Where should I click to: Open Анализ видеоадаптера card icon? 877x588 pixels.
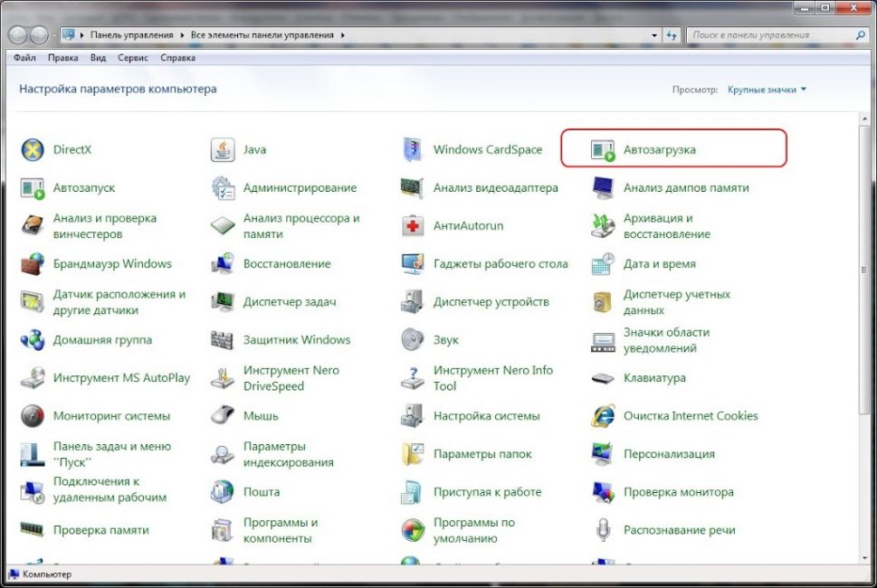click(413, 188)
